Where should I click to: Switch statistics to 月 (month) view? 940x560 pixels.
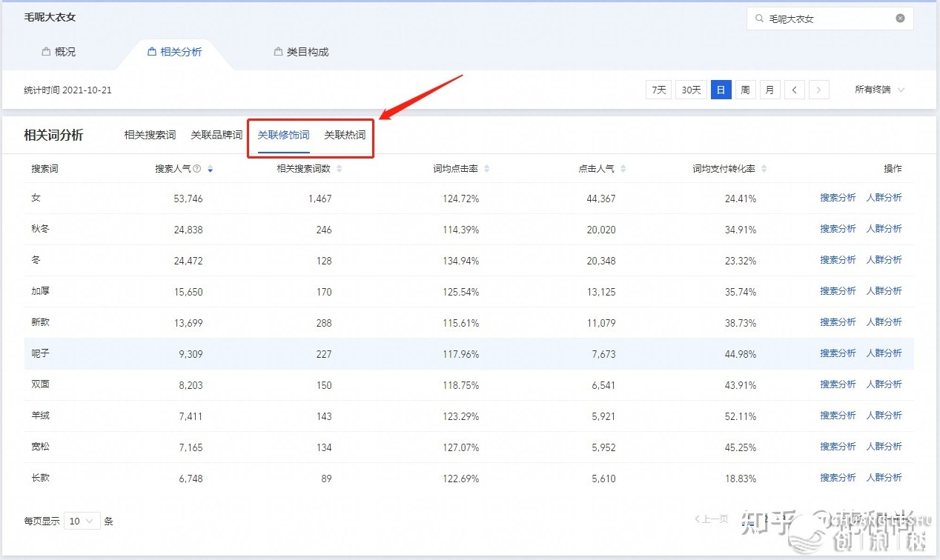coord(769,89)
